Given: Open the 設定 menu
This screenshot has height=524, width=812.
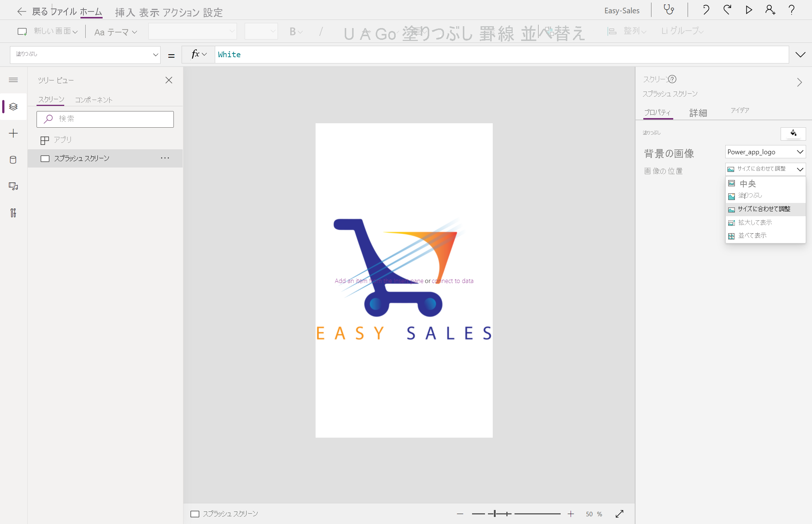Looking at the screenshot, I should 213,13.
